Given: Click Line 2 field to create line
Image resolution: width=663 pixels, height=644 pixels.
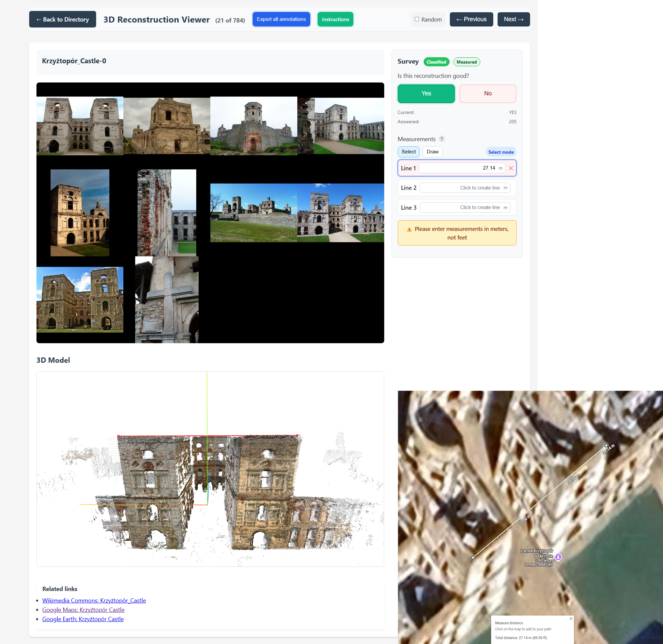Looking at the screenshot, I should click(x=464, y=188).
